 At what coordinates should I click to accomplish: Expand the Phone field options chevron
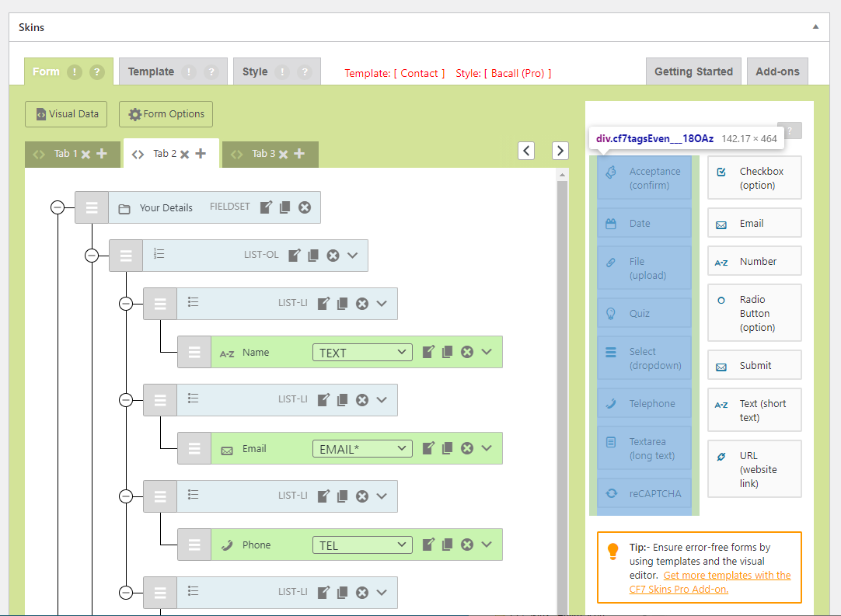(x=487, y=545)
